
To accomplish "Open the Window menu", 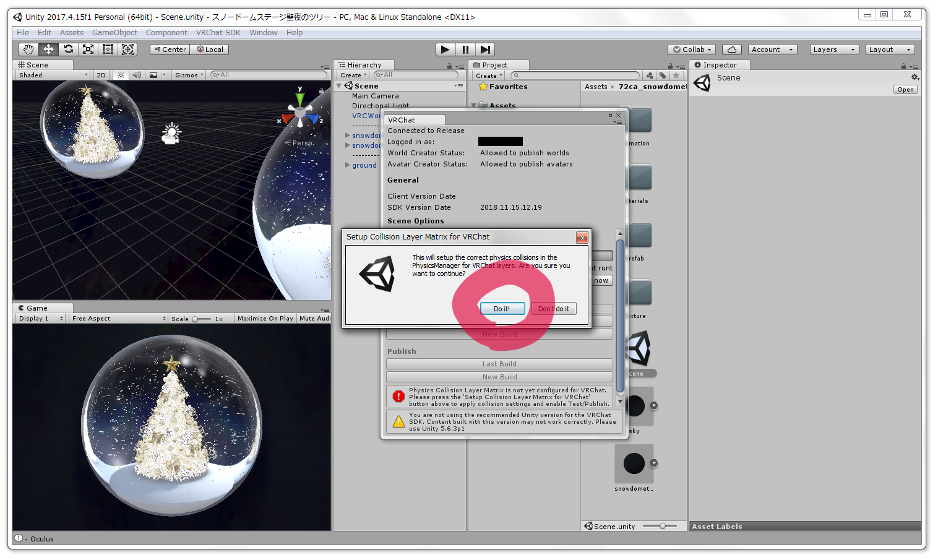I will pyautogui.click(x=264, y=33).
